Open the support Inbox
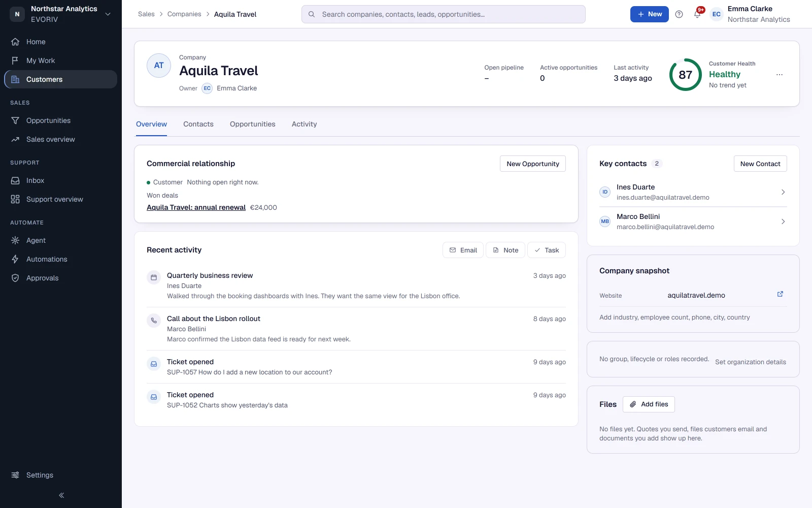The image size is (812, 508). (x=61, y=180)
